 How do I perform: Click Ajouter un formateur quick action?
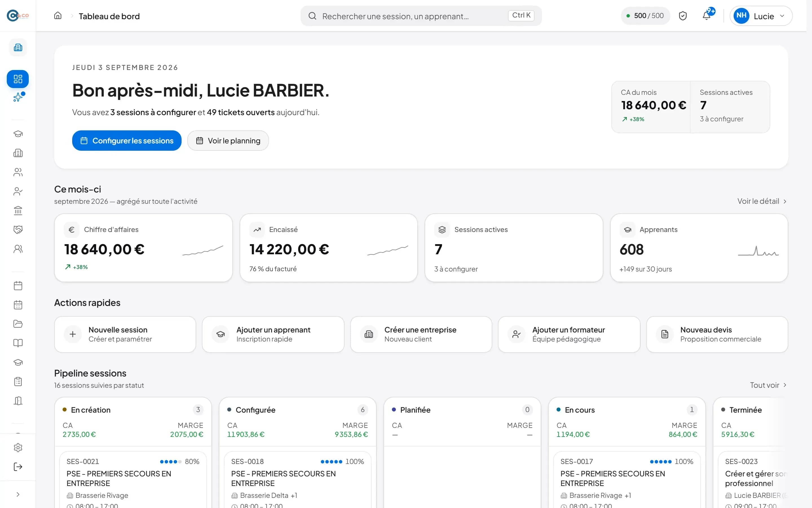point(569,334)
